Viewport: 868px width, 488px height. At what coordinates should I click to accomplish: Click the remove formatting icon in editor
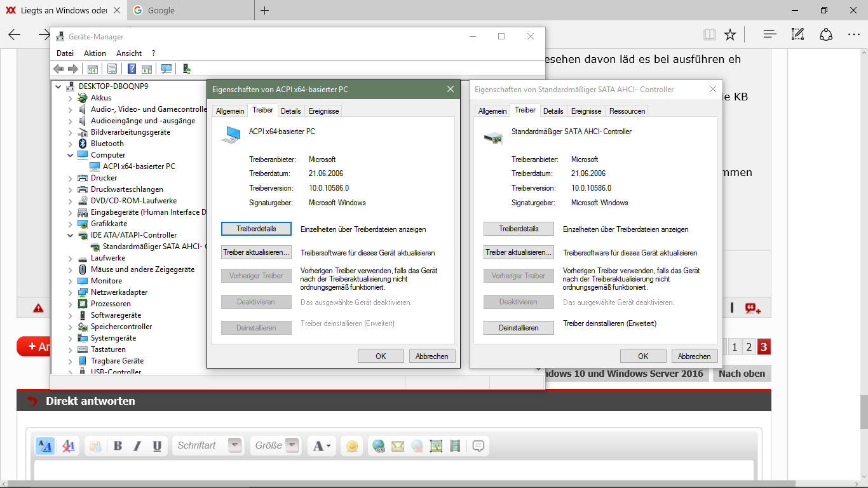coord(69,446)
